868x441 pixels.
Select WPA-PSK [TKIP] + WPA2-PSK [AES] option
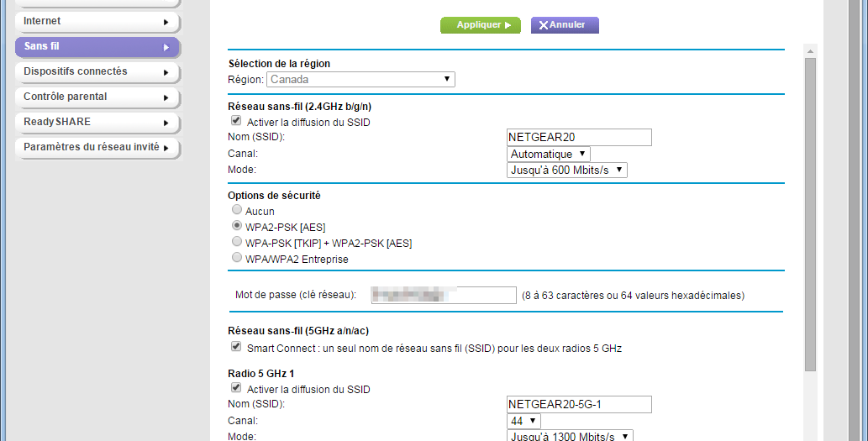[x=237, y=243]
